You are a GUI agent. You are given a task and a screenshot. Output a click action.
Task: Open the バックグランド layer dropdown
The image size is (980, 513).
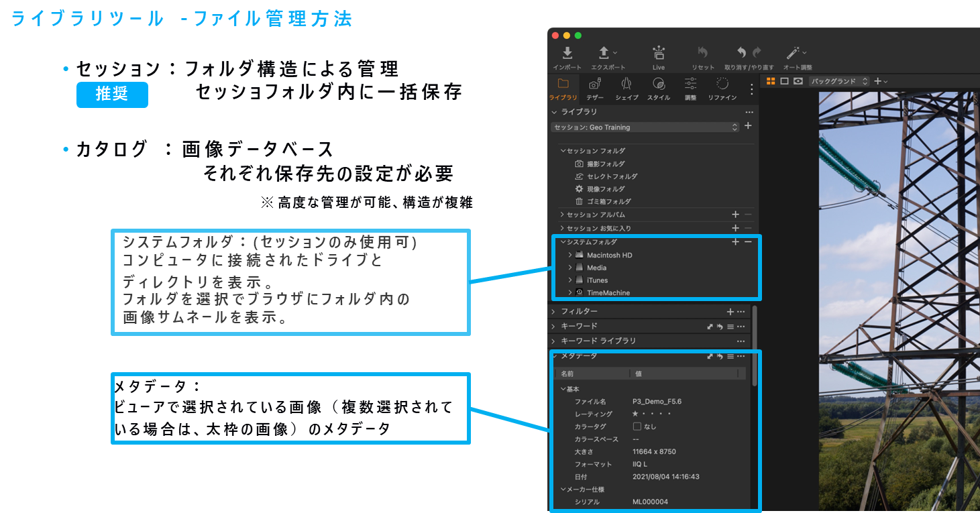(x=839, y=81)
